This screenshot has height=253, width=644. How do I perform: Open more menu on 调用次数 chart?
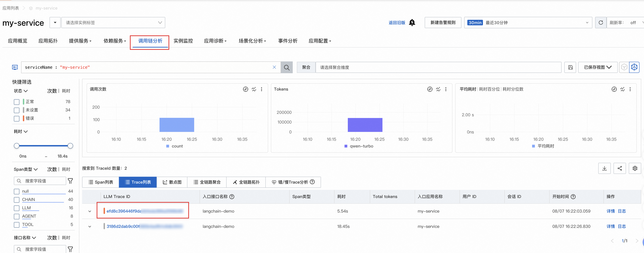click(261, 89)
